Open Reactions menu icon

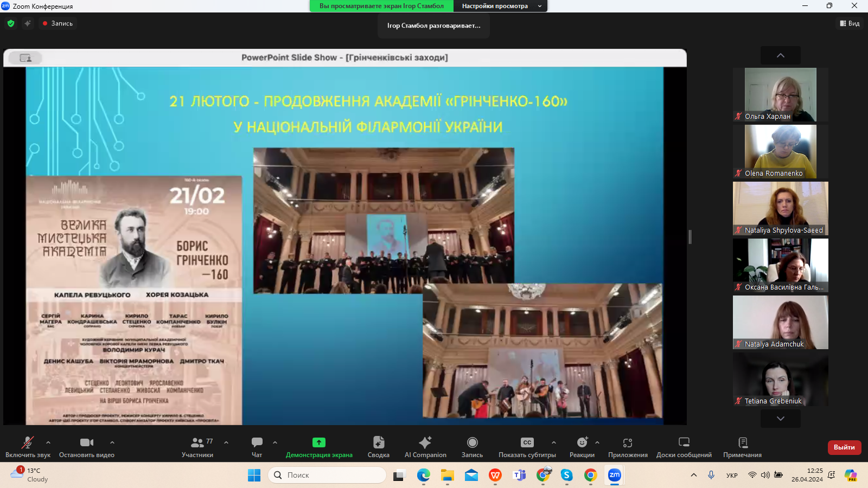click(582, 442)
